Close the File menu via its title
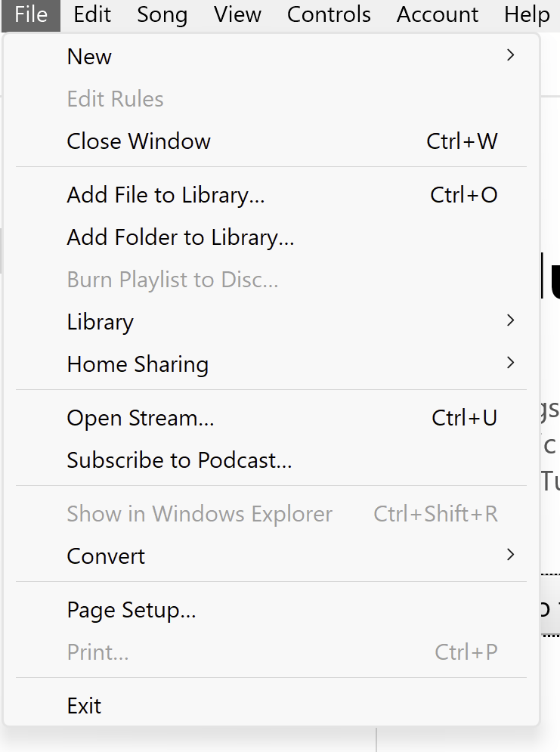This screenshot has height=752, width=560. 31,14
